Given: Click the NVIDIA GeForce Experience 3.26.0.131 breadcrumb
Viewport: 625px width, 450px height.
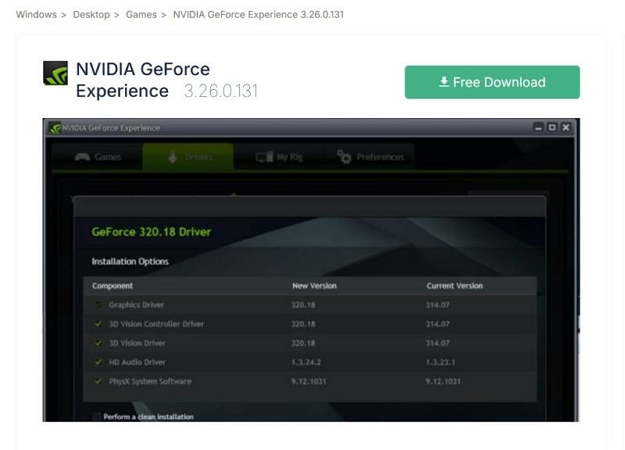Looking at the screenshot, I should point(258,15).
